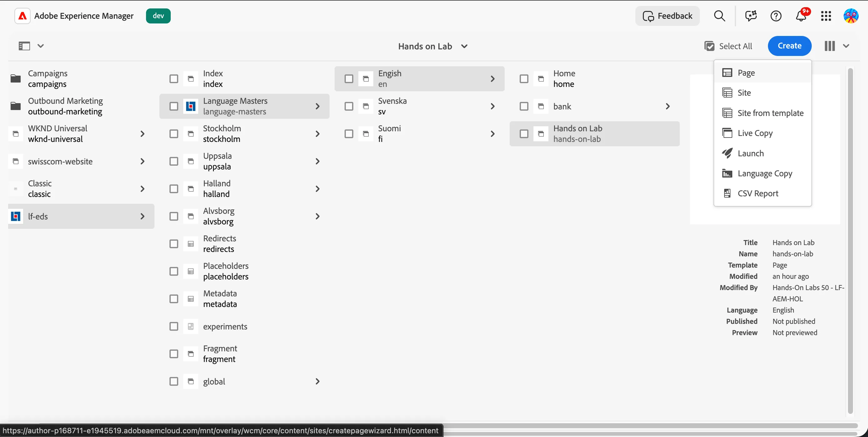The height and width of the screenshot is (437, 868).
Task: Click the Campaigns folder icon
Action: 16,78
